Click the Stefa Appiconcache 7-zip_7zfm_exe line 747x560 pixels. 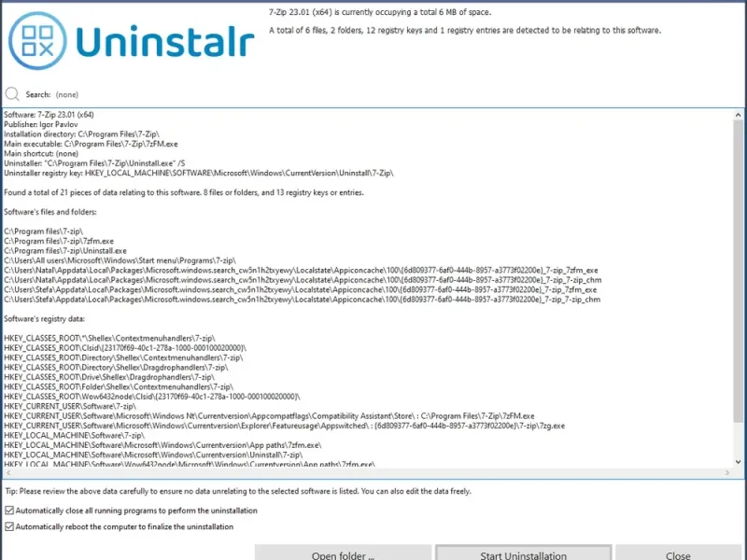point(300,289)
